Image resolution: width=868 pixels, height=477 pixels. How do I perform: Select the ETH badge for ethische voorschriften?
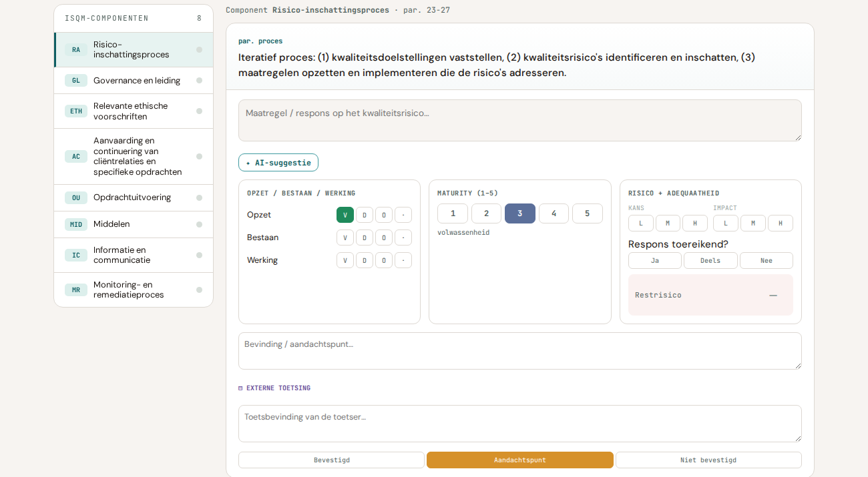pos(76,111)
